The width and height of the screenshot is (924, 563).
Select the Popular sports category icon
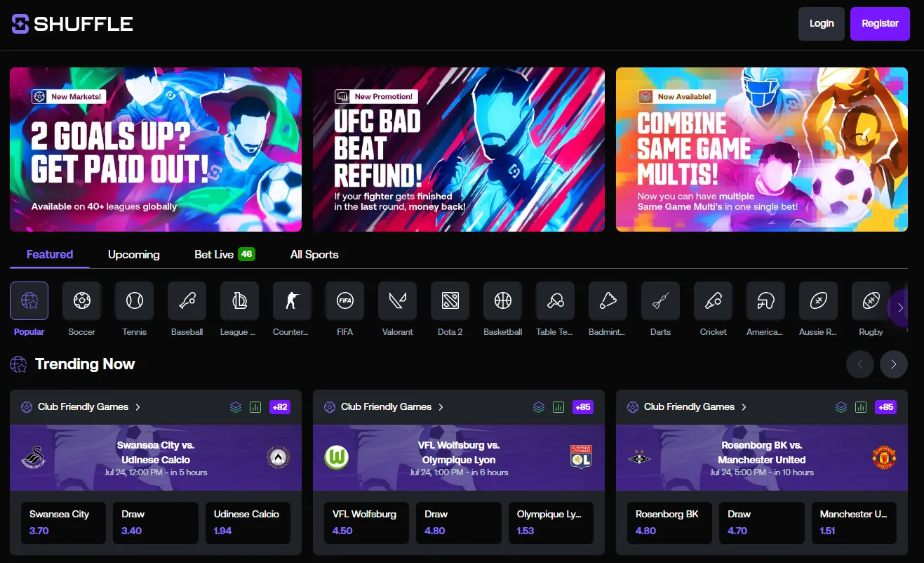click(x=29, y=301)
